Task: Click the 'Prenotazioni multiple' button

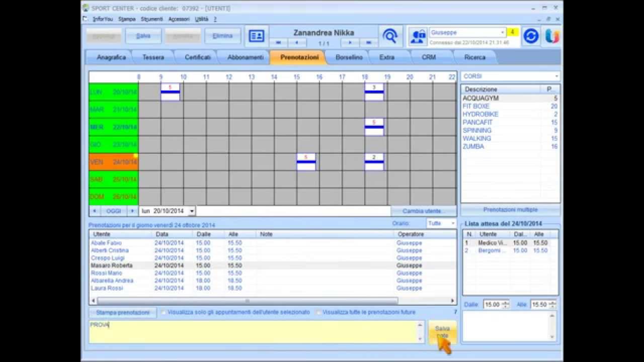Action: tap(510, 210)
